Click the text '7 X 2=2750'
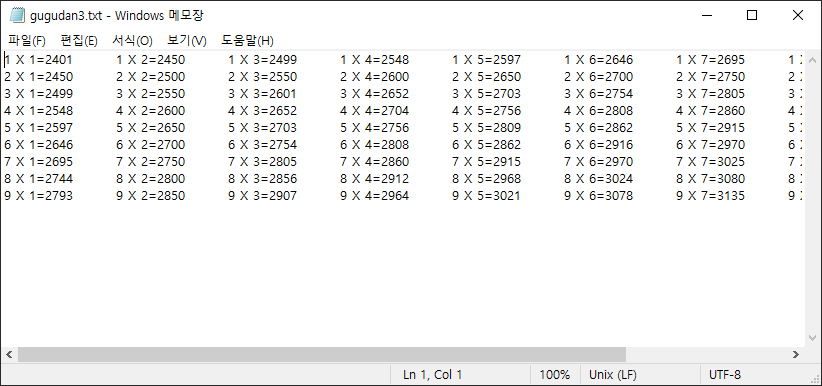822x386 pixels. click(x=150, y=162)
